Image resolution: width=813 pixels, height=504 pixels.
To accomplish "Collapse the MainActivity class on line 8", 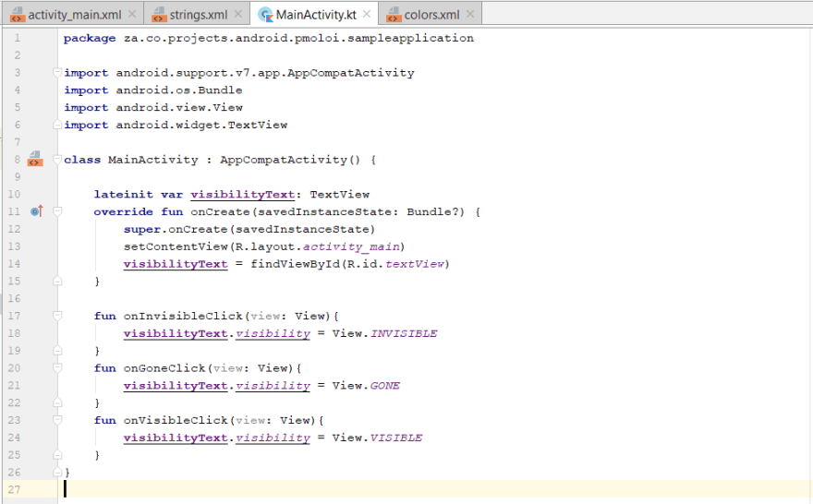I will (x=57, y=160).
